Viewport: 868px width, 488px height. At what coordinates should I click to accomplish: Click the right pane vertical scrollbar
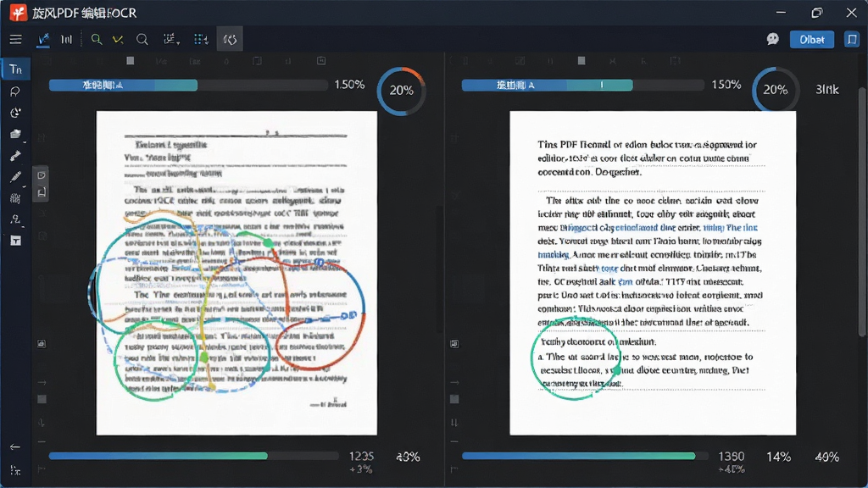(x=862, y=210)
